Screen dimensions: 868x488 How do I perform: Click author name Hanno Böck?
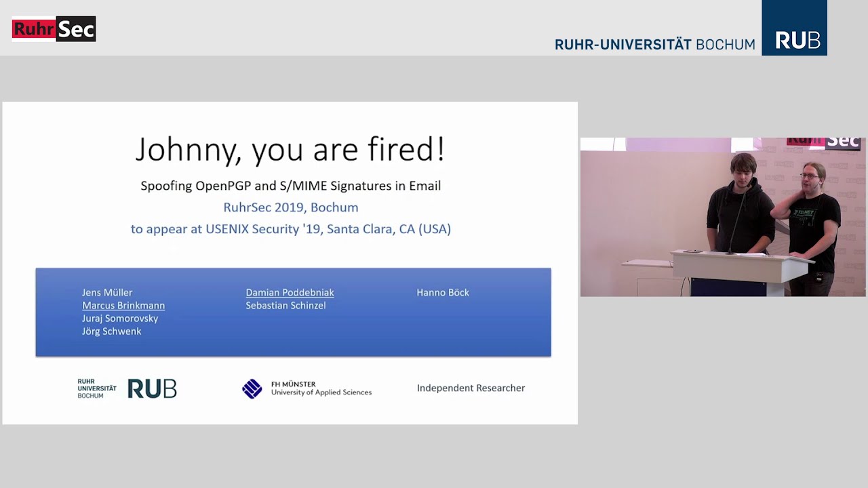[443, 293]
